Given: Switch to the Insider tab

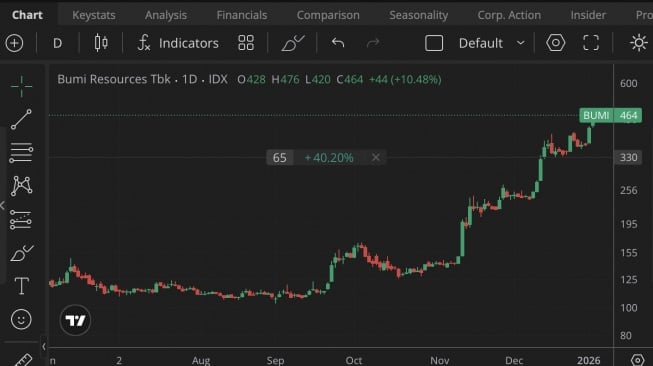Looking at the screenshot, I should 588,15.
